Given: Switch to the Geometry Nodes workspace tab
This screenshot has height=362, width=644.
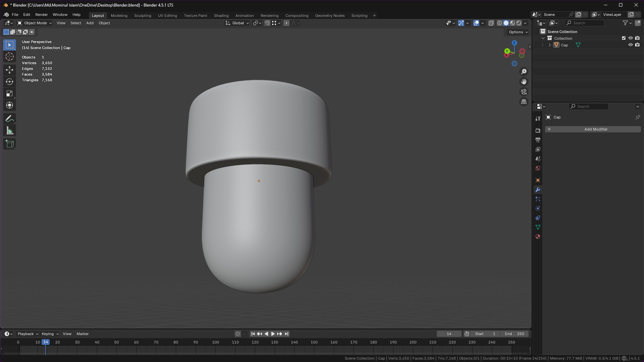Looking at the screenshot, I should point(330,15).
